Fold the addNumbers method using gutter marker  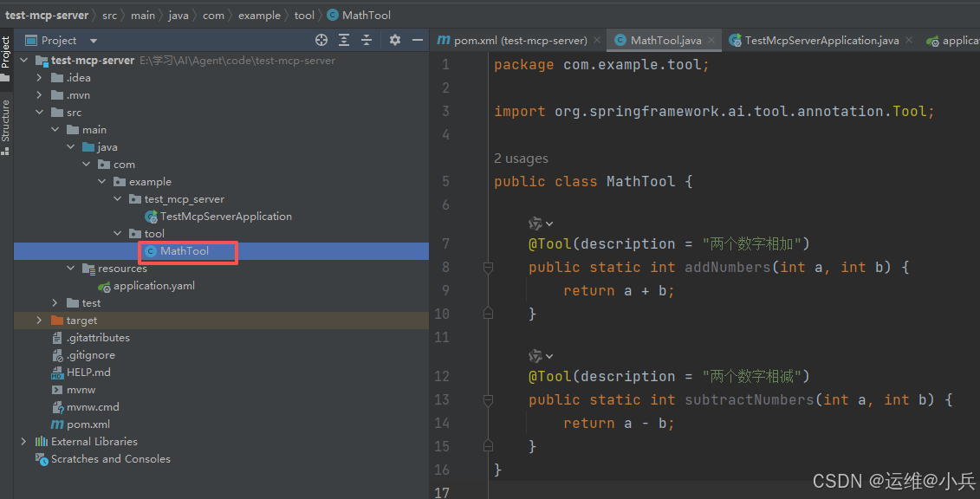pos(488,268)
